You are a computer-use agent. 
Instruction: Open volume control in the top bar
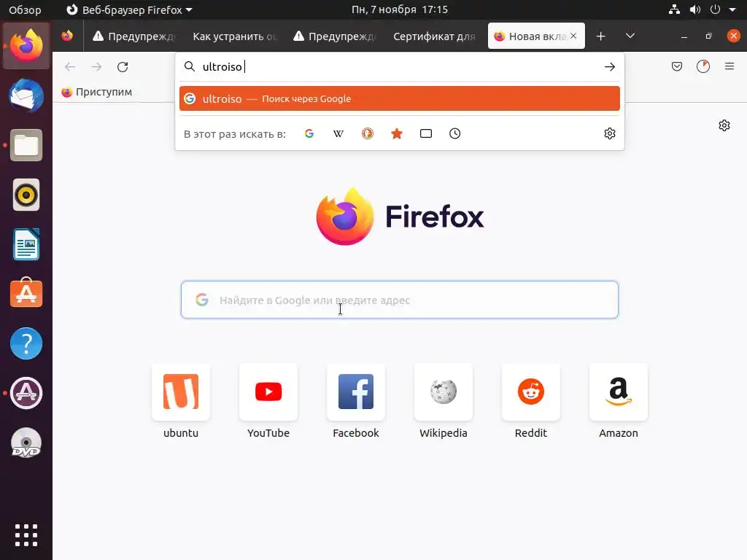[694, 9]
